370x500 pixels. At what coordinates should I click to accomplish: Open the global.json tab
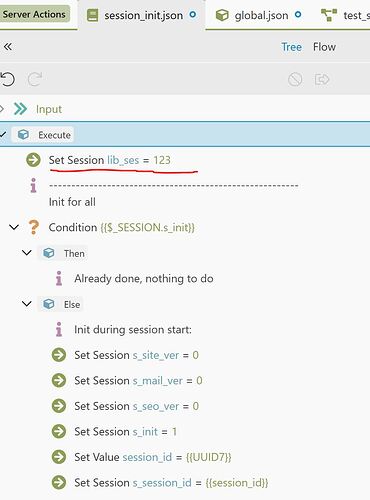click(x=259, y=15)
